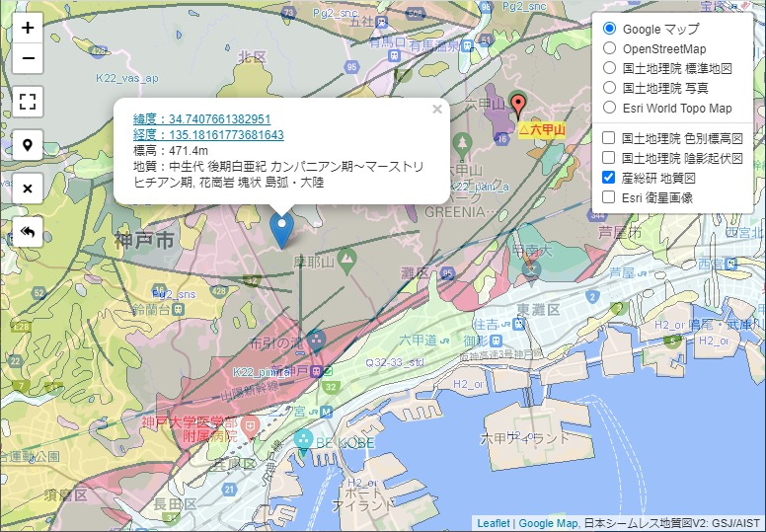766x532 pixels.
Task: Click the red Mt. Rokko marker pin
Action: (x=518, y=106)
